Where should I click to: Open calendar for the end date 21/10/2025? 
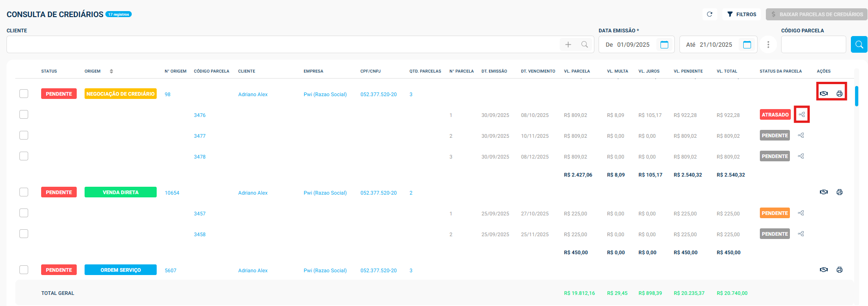pos(747,45)
